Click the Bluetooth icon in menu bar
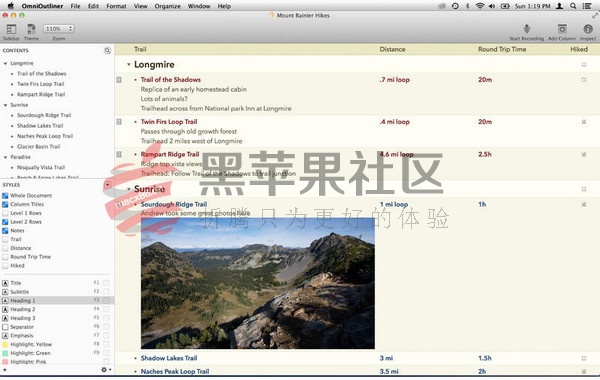 467,6
